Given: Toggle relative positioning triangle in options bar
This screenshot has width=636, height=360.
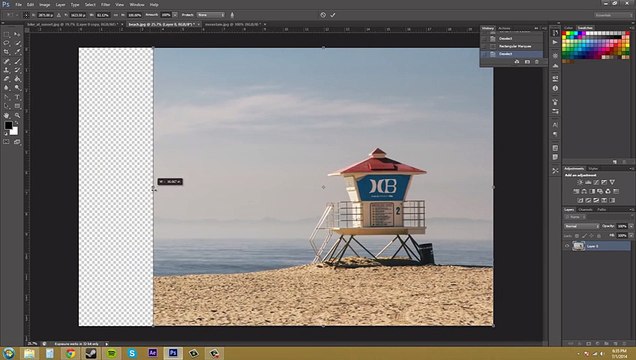Looking at the screenshot, I should pyautogui.click(x=58, y=15).
